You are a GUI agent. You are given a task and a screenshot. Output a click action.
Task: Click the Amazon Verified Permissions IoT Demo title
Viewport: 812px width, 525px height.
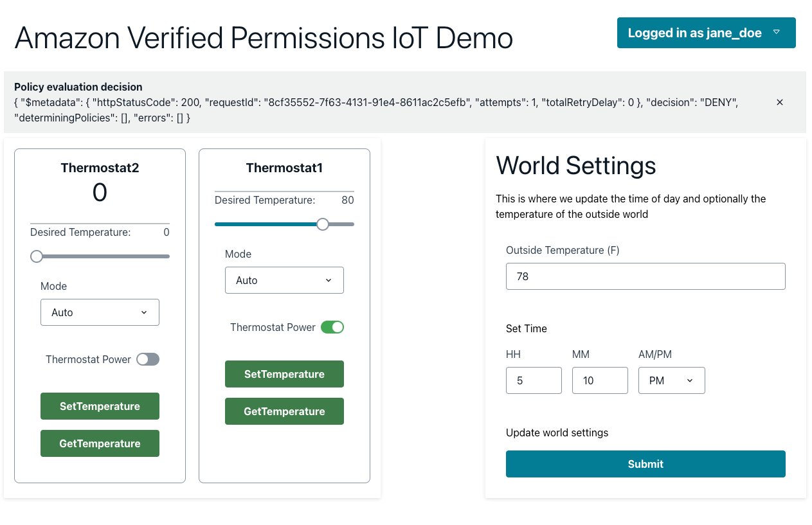pos(264,38)
